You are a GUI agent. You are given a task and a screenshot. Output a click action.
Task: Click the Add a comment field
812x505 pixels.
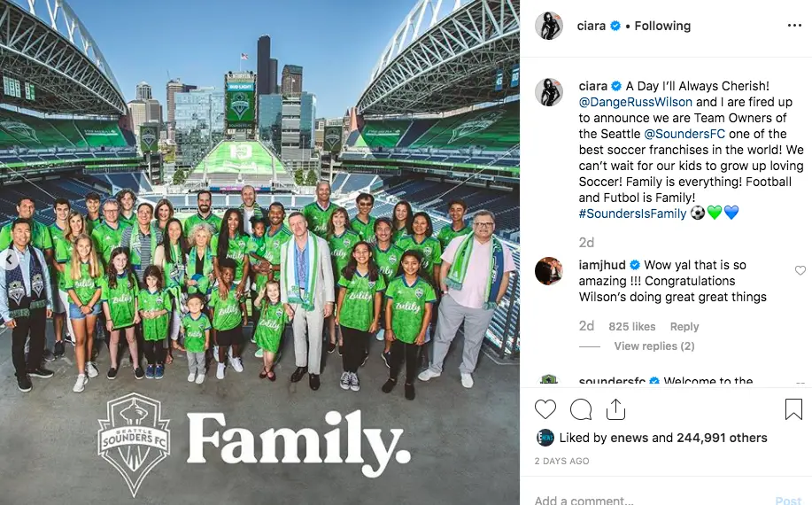tap(653, 500)
